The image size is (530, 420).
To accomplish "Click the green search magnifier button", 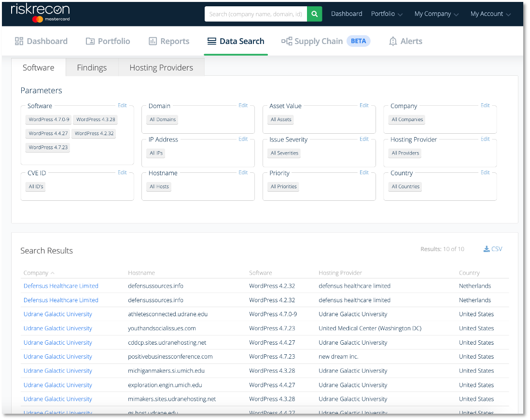I will [314, 14].
